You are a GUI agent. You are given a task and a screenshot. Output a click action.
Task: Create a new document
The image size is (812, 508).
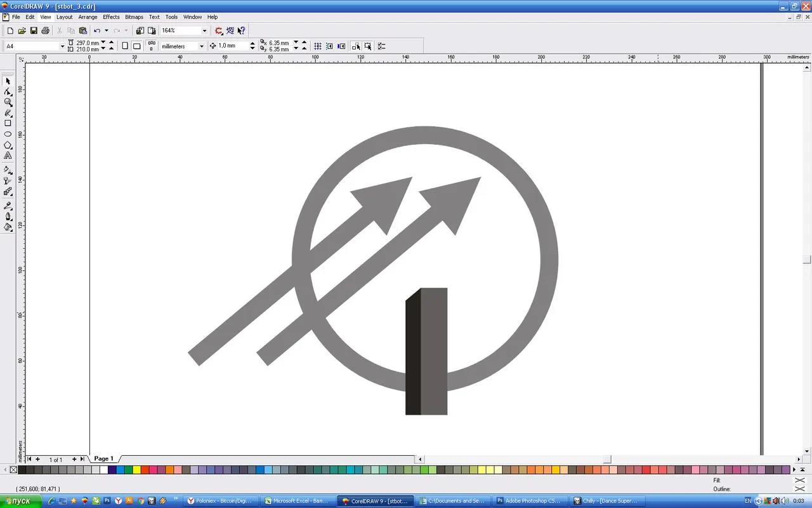[x=10, y=30]
